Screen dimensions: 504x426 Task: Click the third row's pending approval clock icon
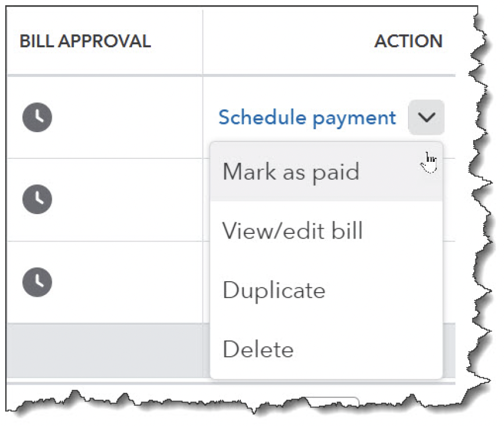click(37, 282)
